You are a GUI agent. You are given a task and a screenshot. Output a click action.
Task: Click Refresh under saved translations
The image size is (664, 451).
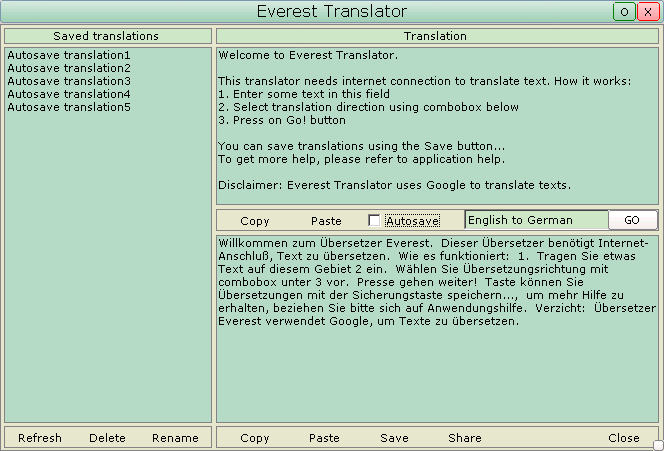click(40, 438)
